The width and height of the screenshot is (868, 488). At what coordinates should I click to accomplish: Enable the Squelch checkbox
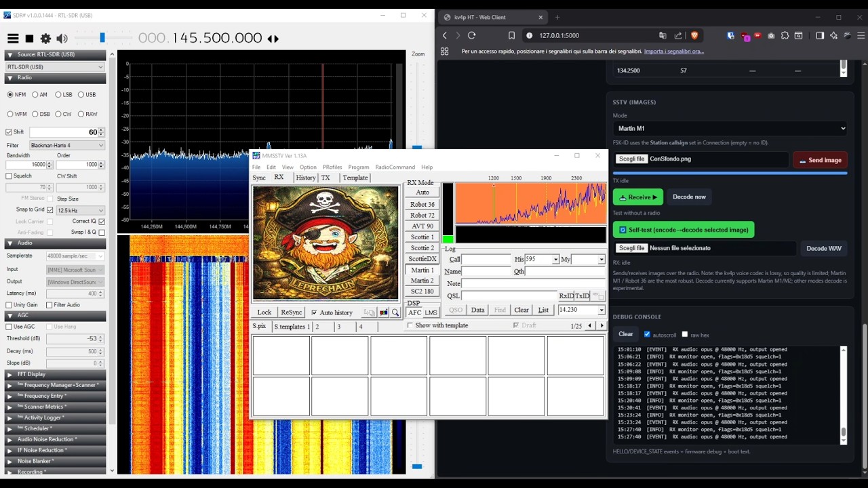pyautogui.click(x=9, y=176)
